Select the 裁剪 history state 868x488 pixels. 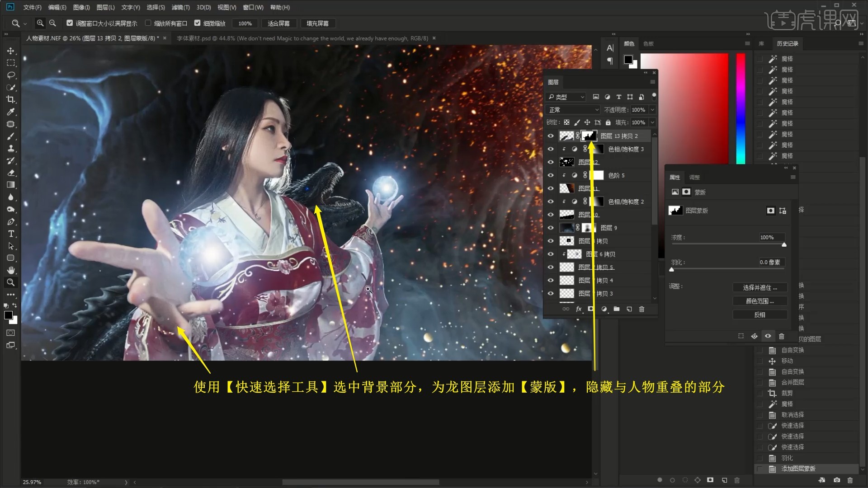pos(787,393)
